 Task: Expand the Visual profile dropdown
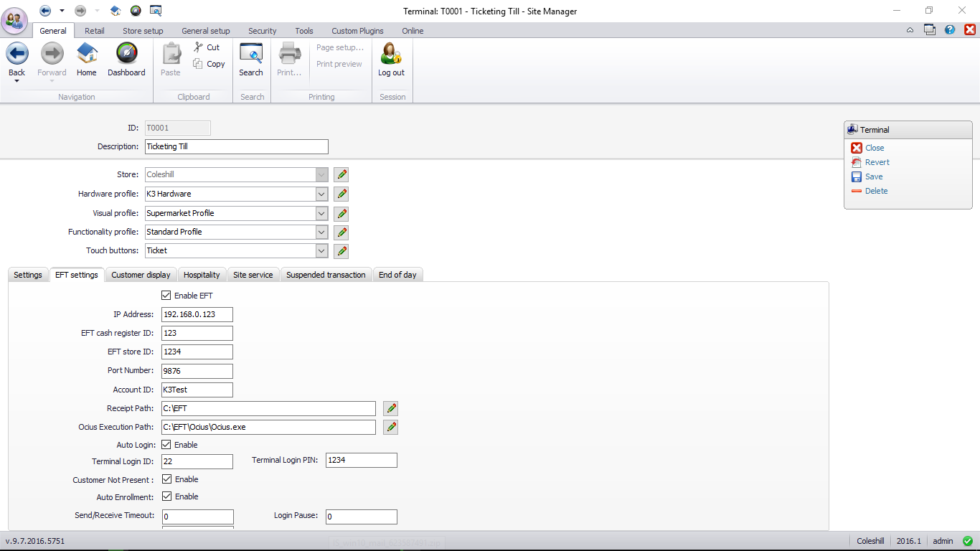pyautogui.click(x=321, y=213)
